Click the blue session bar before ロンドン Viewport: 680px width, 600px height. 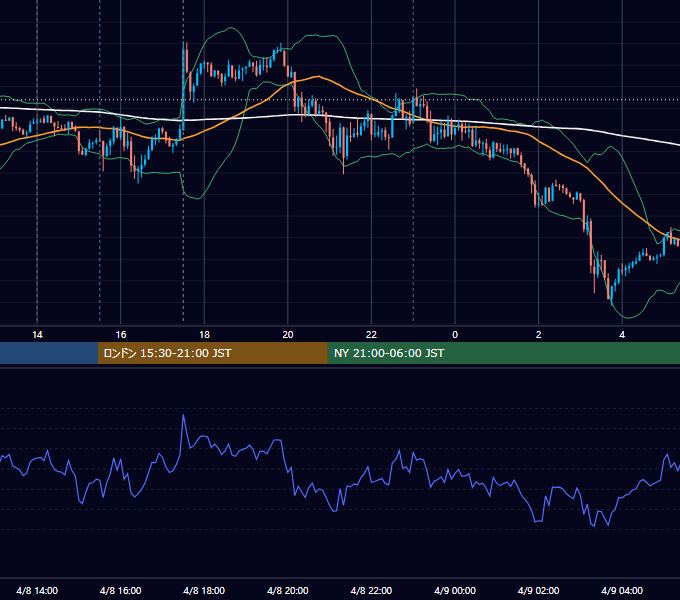coord(49,353)
